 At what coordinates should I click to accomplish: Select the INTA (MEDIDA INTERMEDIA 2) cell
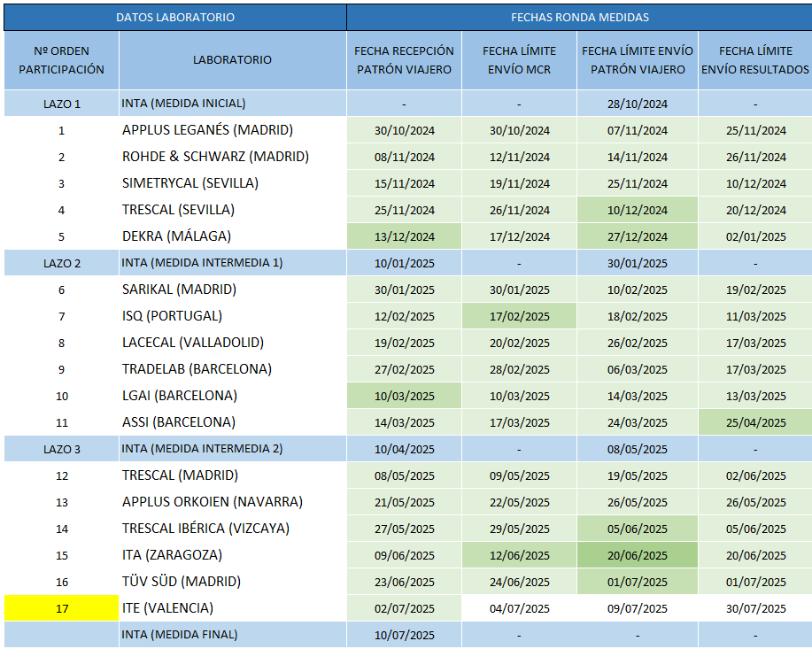tap(233, 449)
